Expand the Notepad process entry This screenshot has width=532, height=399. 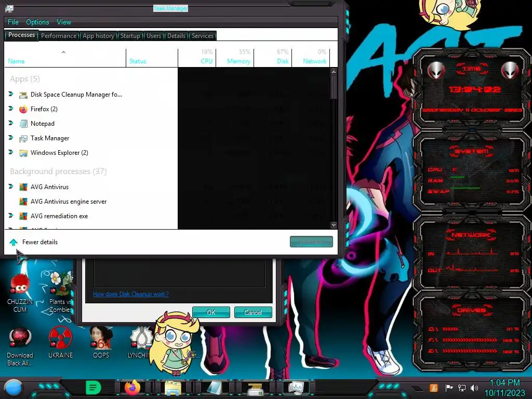click(x=11, y=123)
